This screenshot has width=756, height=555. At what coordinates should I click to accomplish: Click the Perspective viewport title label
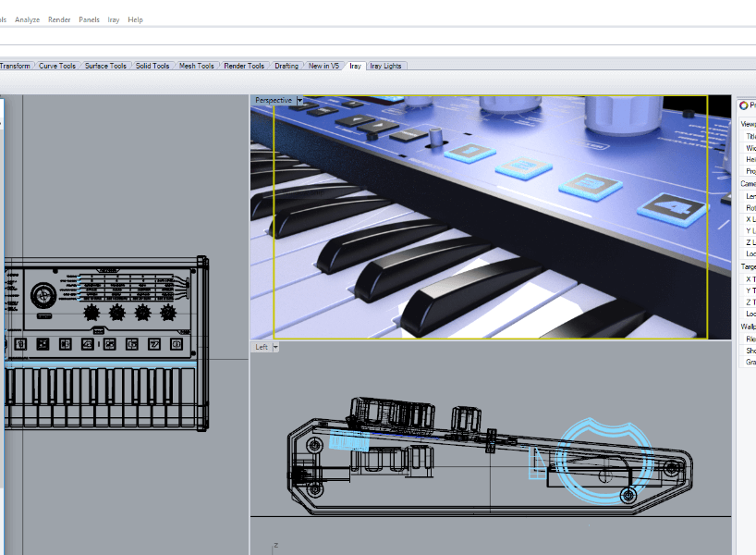pyautogui.click(x=274, y=101)
